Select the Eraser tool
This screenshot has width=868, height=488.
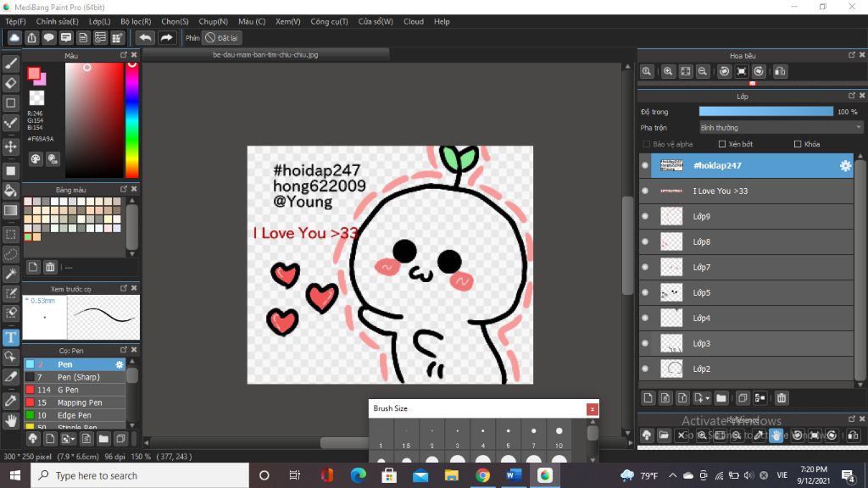point(10,84)
